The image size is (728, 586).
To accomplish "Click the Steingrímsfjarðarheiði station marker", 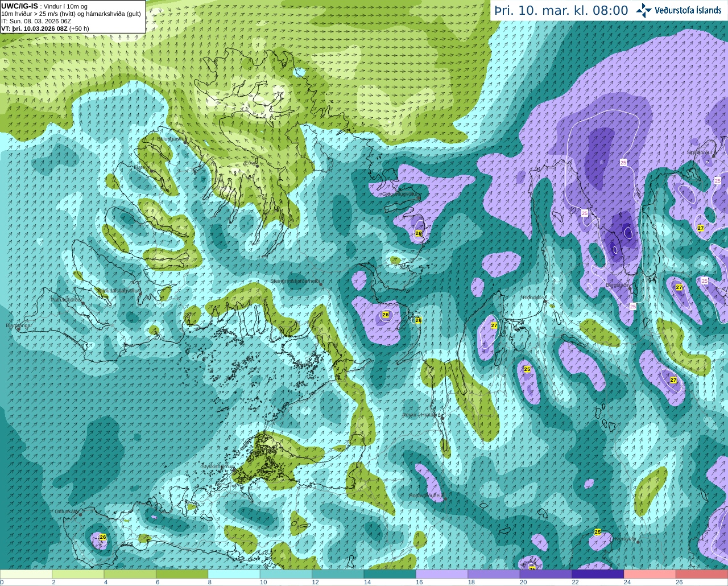I will pos(321,284).
